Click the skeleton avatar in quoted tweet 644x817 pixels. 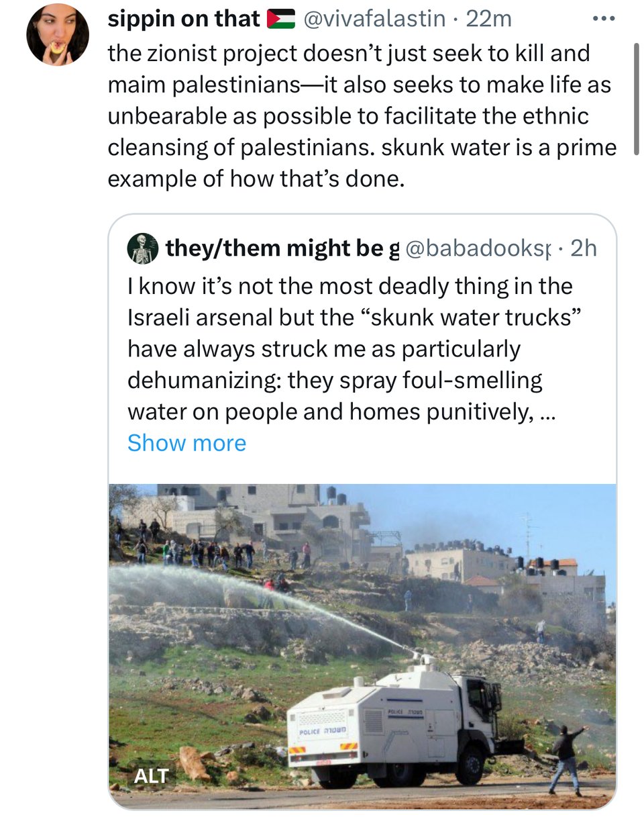pos(141,248)
